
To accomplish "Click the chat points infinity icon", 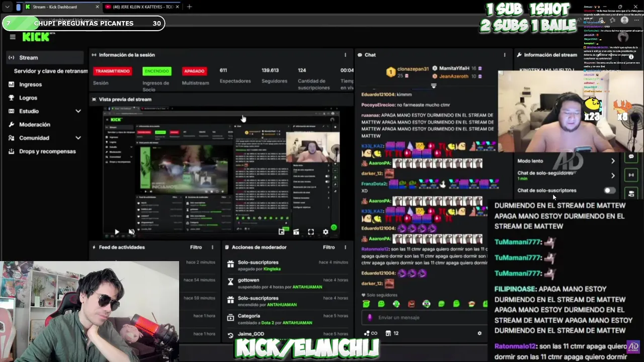I will 370,333.
